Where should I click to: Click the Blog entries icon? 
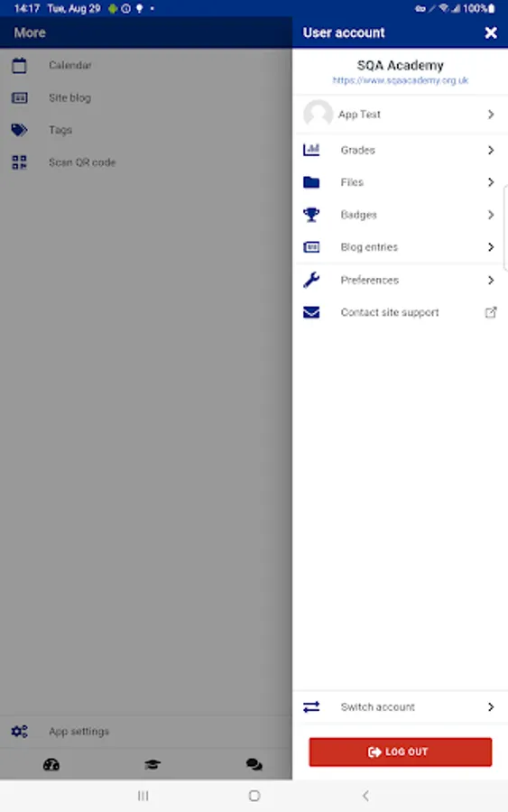click(x=311, y=247)
